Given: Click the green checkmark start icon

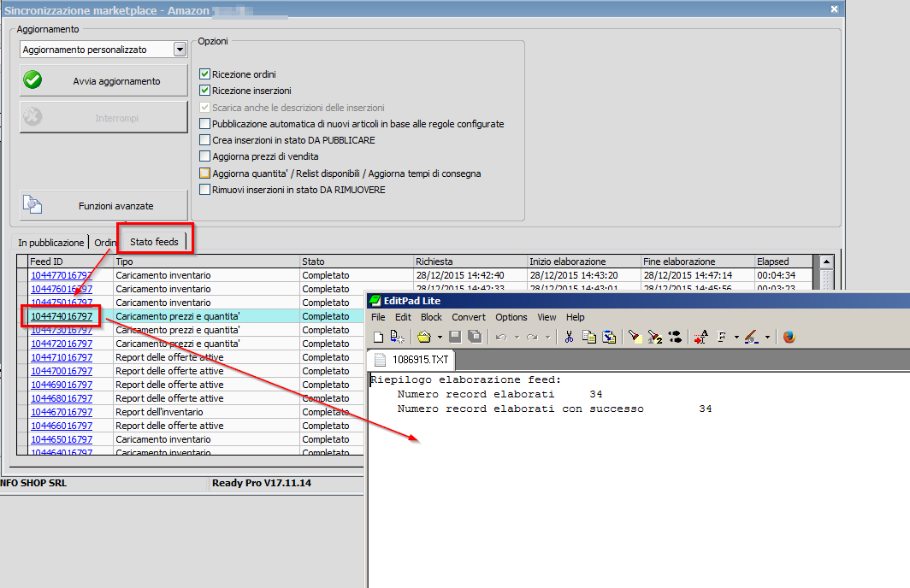Looking at the screenshot, I should (x=32, y=80).
